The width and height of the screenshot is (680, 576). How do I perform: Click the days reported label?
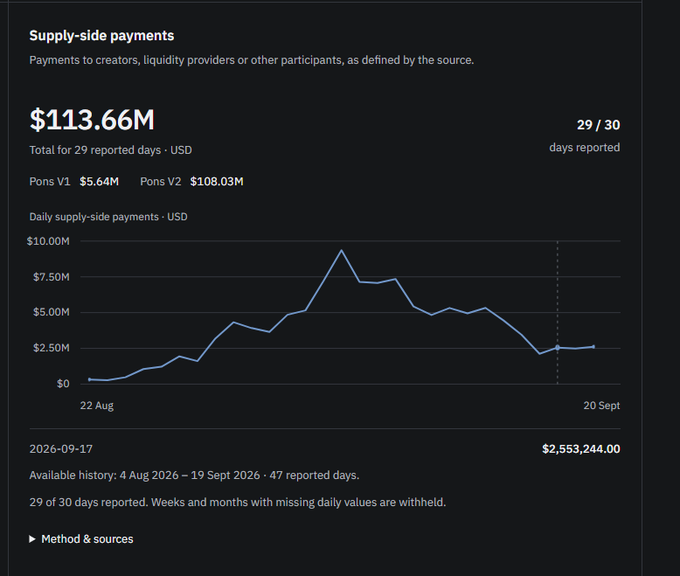coord(585,147)
